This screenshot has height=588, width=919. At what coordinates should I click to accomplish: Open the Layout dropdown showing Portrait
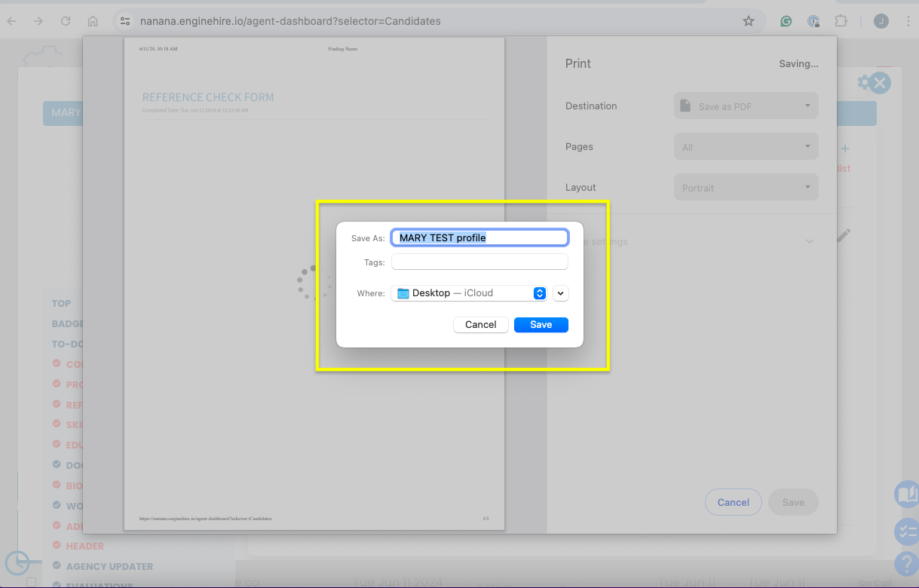coord(746,188)
